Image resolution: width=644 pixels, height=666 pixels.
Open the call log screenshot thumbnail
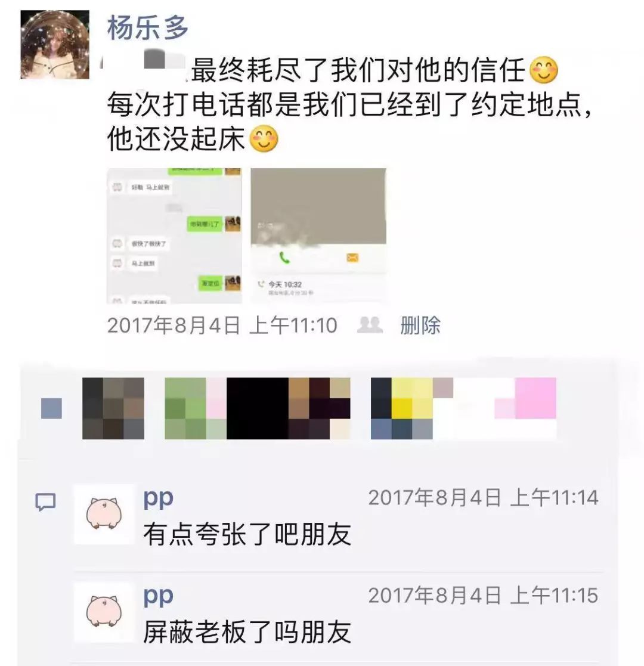tap(318, 236)
